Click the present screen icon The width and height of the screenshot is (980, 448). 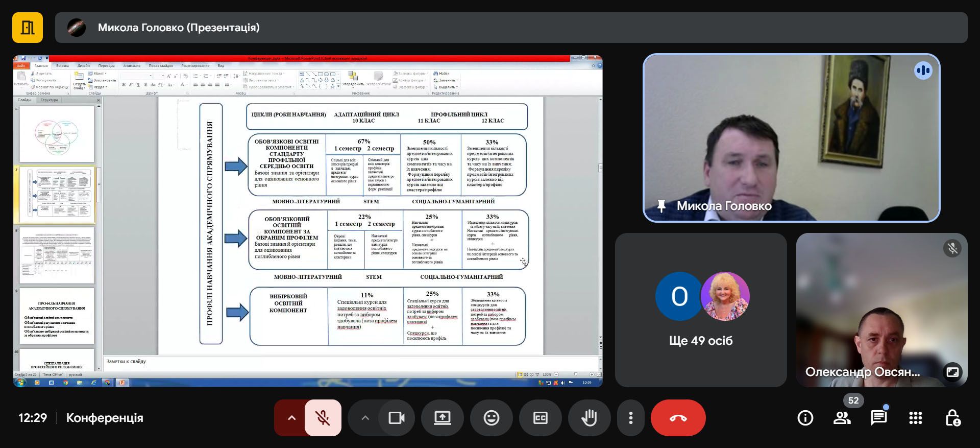[x=442, y=418]
